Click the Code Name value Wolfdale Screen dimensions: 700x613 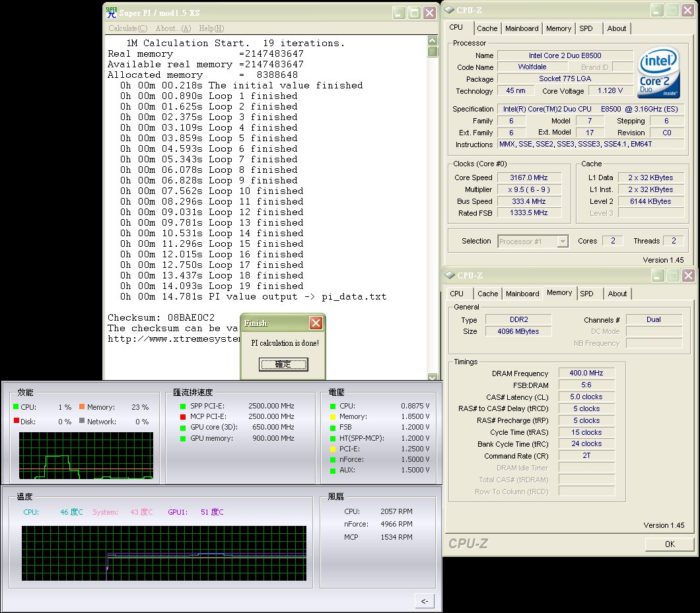(x=532, y=67)
